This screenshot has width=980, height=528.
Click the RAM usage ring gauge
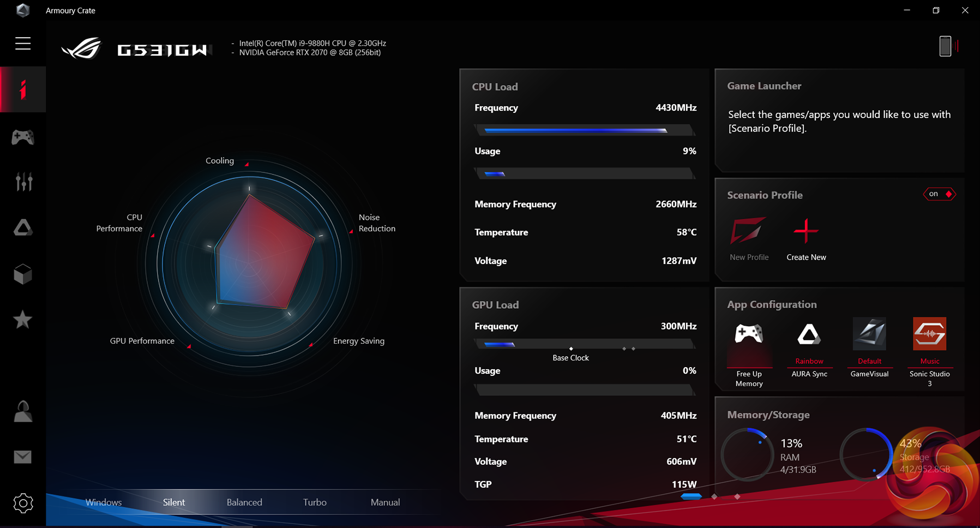point(747,454)
